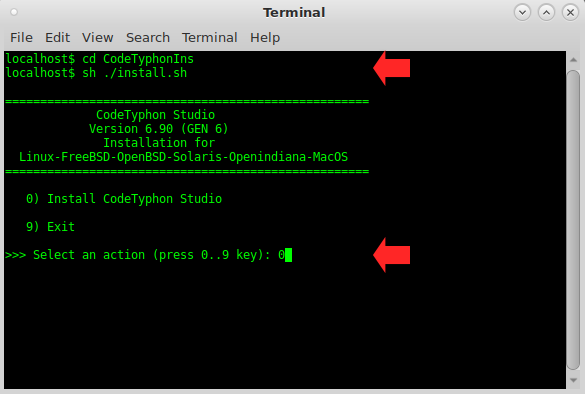Image resolution: width=585 pixels, height=394 pixels.
Task: Click the green cursor block at prompt
Action: point(288,255)
